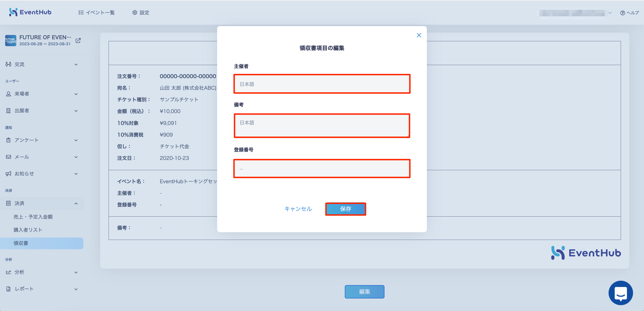The width and height of the screenshot is (644, 311).
Task: Select the メール envelope icon
Action: click(x=8, y=157)
